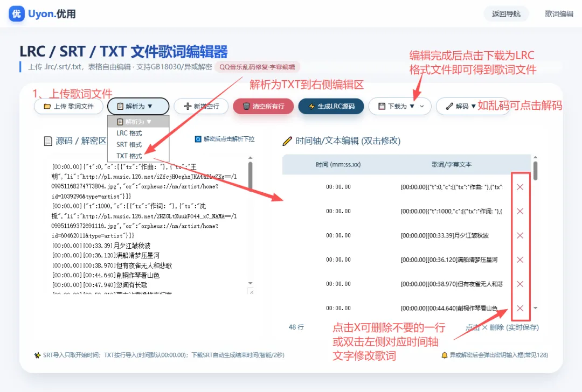Delete the 削桐作琴看山色 row with X
582x392 pixels.
[520, 308]
